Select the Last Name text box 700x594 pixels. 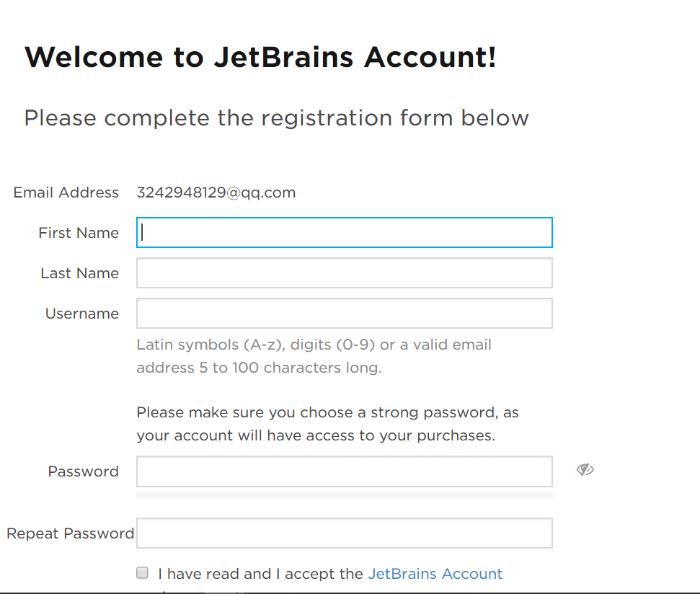click(x=344, y=272)
